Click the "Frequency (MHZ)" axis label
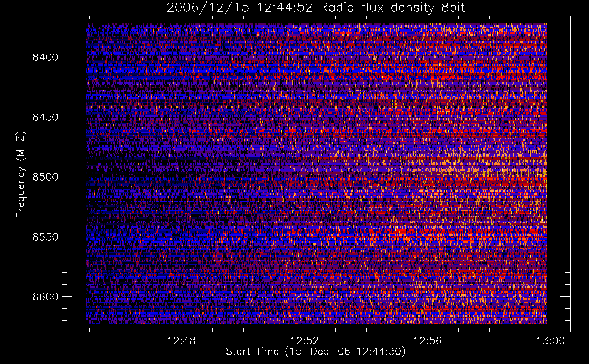Screen dimensions: 589x364 [21, 174]
